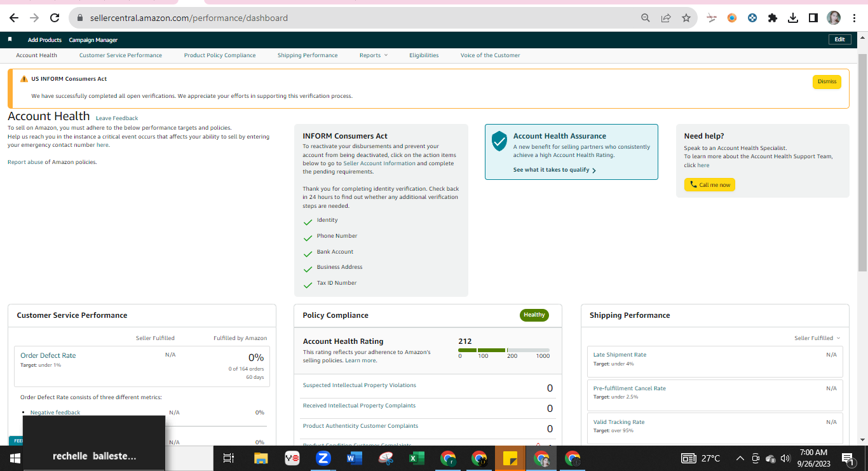Go back to the previous browser page
This screenshot has width=868, height=471.
(x=13, y=18)
